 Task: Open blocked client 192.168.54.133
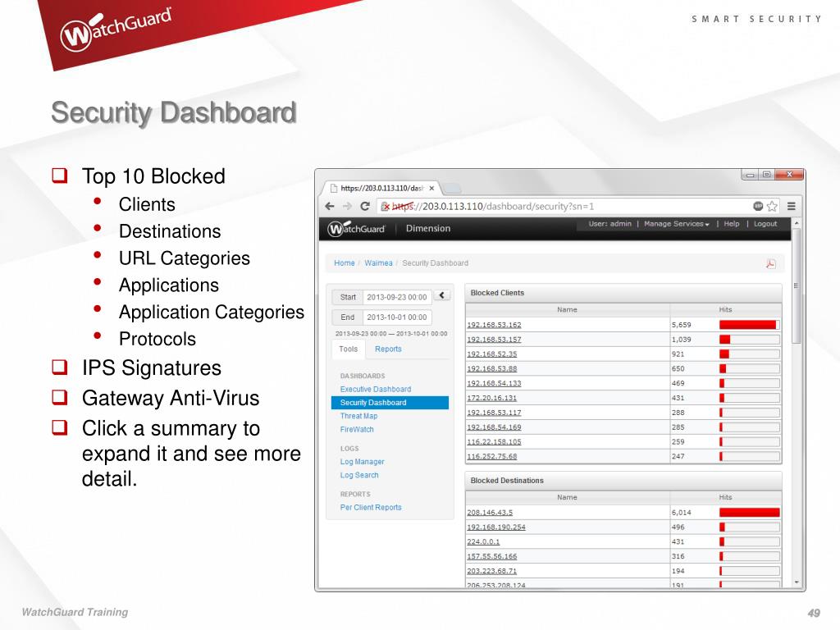[x=494, y=384]
